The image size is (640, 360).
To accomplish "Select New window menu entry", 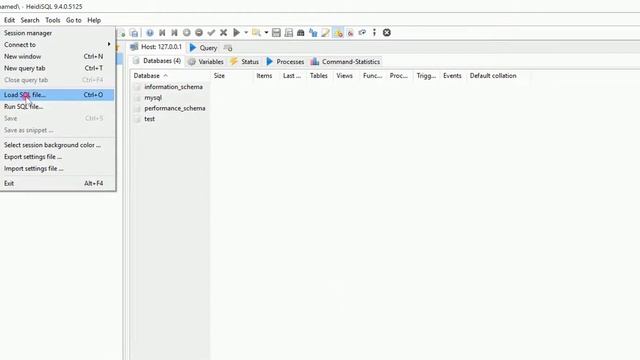I will click(x=57, y=56).
